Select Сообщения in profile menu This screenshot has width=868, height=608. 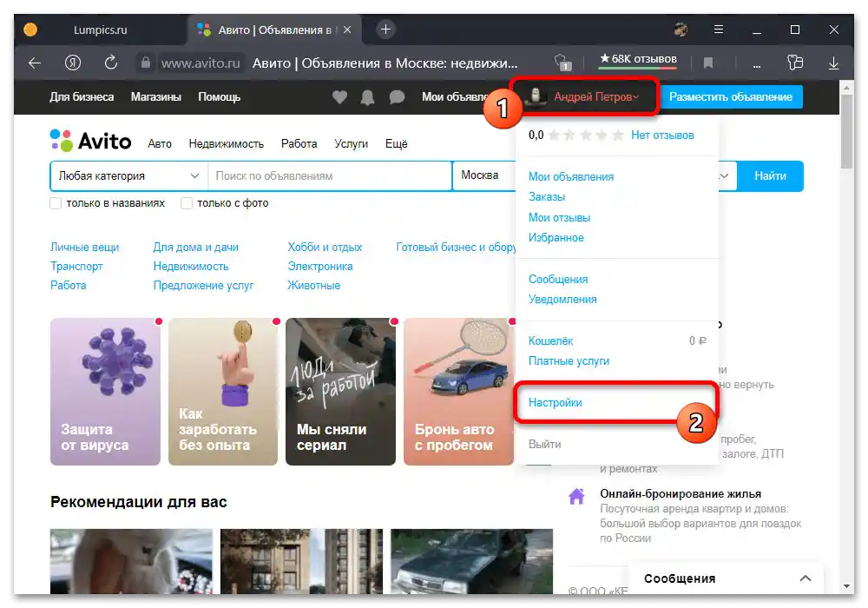pos(558,280)
